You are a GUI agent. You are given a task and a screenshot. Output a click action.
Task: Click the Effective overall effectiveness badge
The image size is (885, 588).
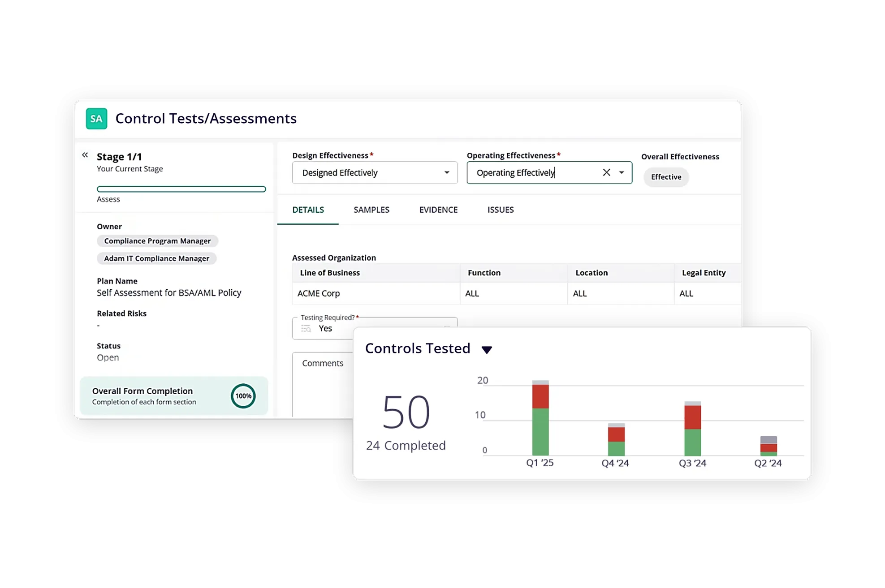point(666,177)
